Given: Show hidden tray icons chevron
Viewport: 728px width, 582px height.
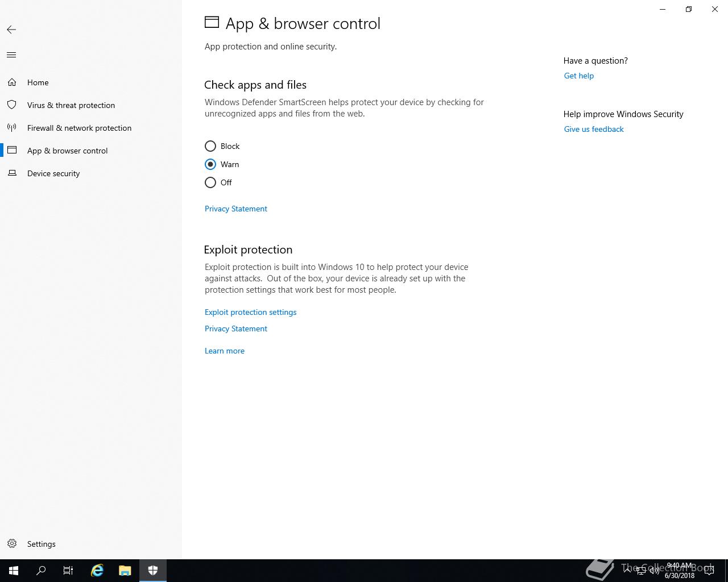Looking at the screenshot, I should coord(627,571).
